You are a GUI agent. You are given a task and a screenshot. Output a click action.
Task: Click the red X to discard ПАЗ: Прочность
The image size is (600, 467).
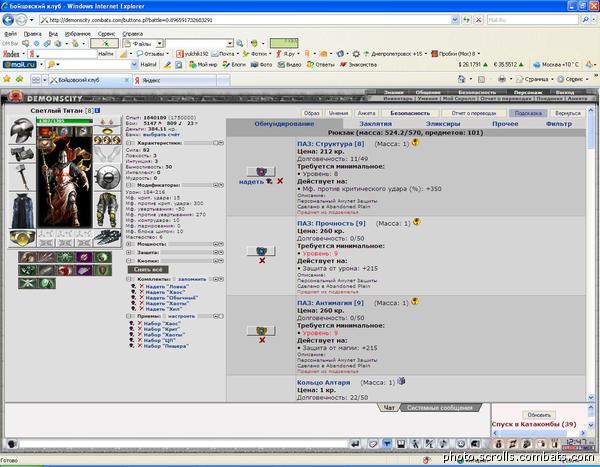262,261
